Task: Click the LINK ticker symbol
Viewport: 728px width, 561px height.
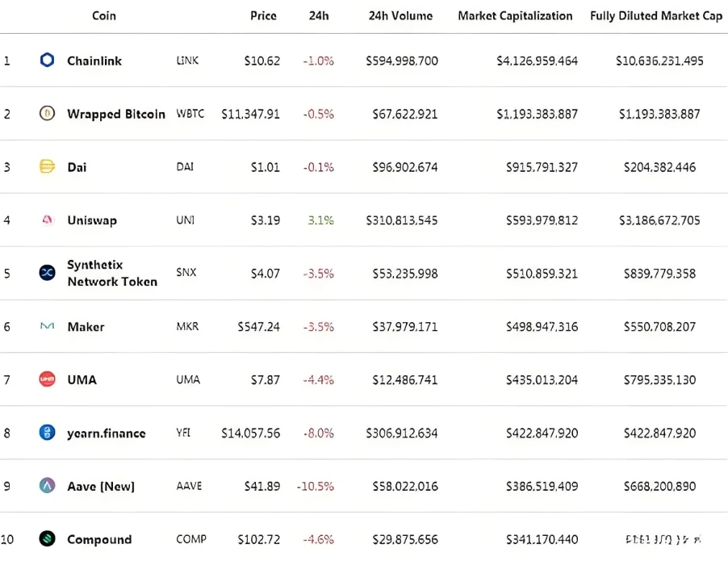Action: point(187,61)
